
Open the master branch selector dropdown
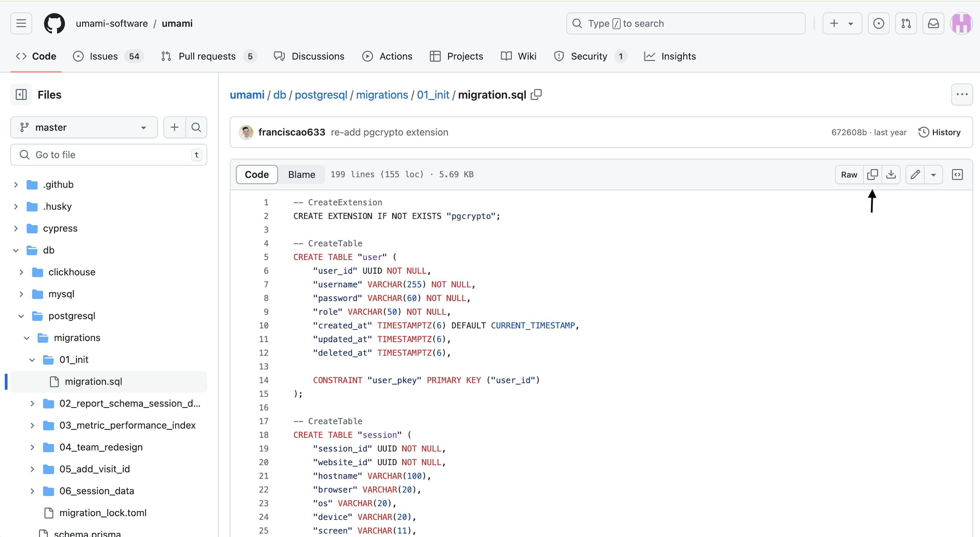tap(84, 127)
